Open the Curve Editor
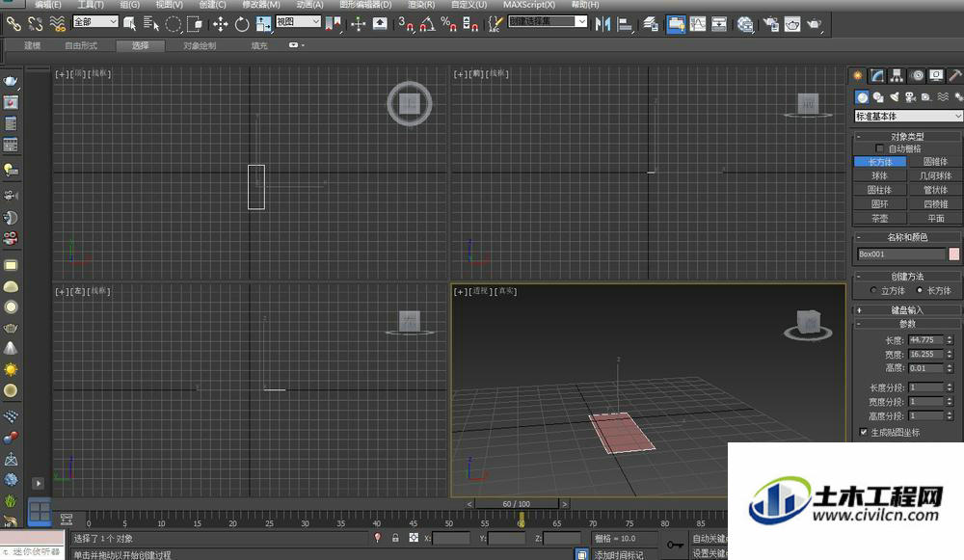Image resolution: width=964 pixels, height=560 pixels. coord(698,24)
